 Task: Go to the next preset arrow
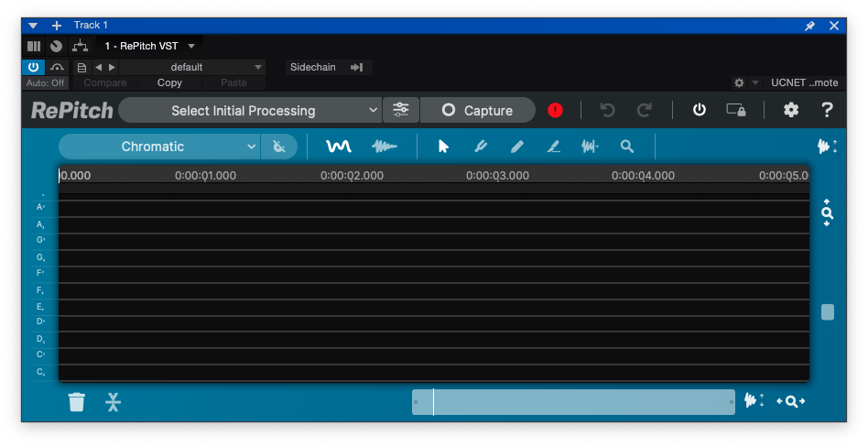112,67
